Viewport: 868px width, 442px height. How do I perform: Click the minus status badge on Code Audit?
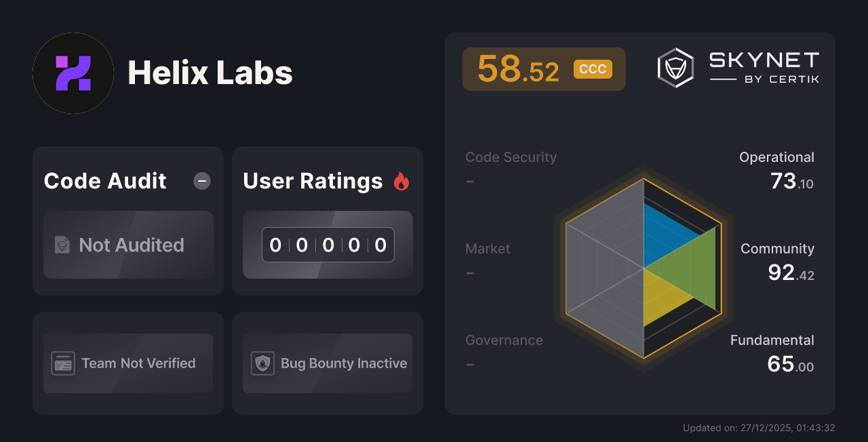(201, 181)
